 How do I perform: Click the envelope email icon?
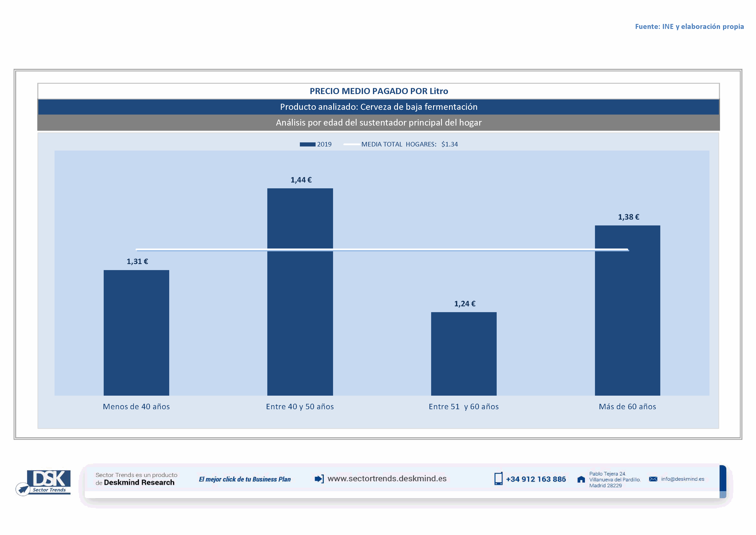(x=653, y=479)
